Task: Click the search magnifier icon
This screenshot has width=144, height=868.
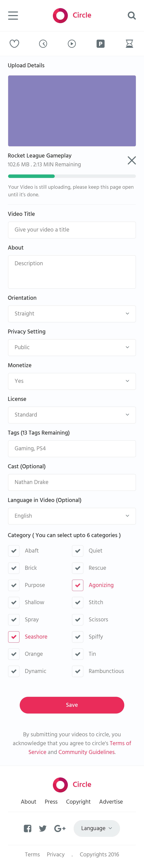Action: click(132, 15)
